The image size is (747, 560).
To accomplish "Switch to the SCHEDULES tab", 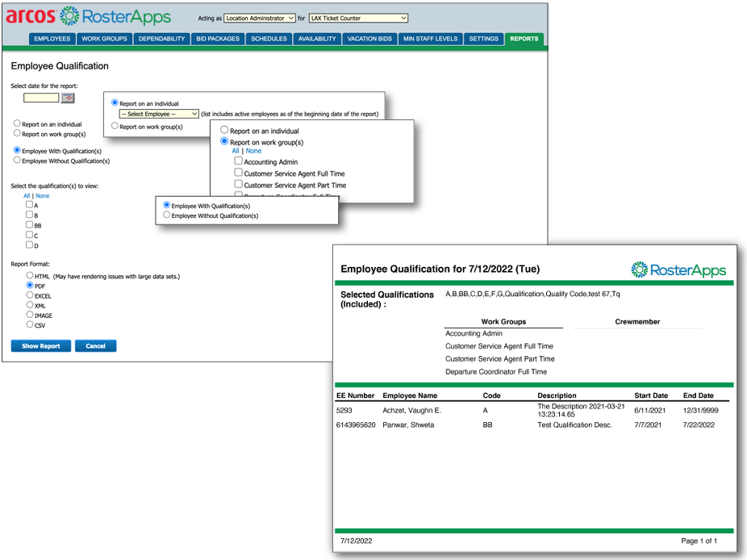I will coord(269,39).
